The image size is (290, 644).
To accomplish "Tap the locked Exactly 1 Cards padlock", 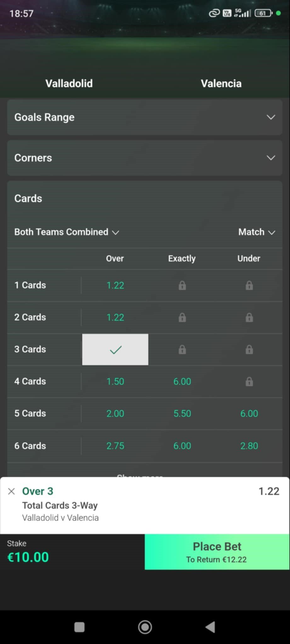I will (182, 286).
